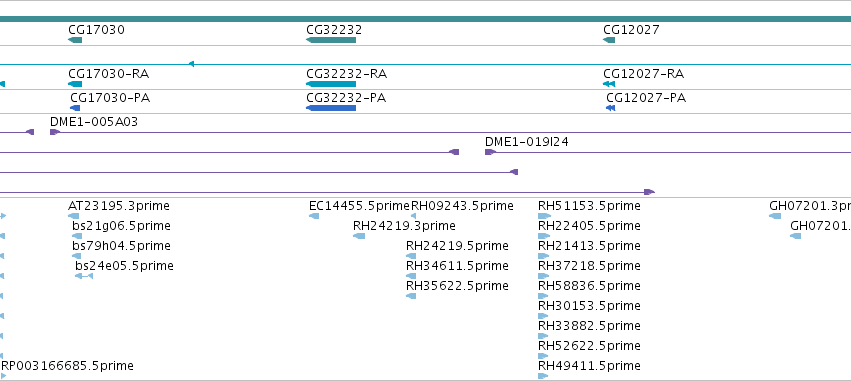Click the CG17030-PA protein glyph

click(x=75, y=108)
